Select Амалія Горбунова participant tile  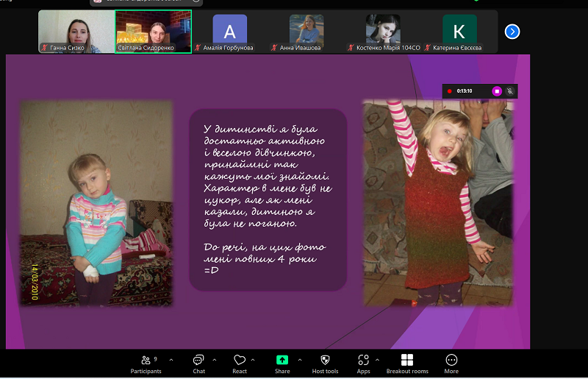tap(229, 32)
